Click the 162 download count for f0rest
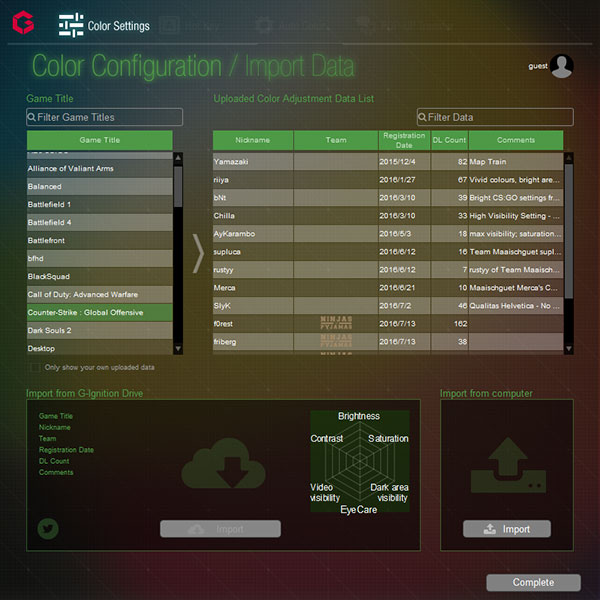This screenshot has height=600, width=600. [x=461, y=324]
